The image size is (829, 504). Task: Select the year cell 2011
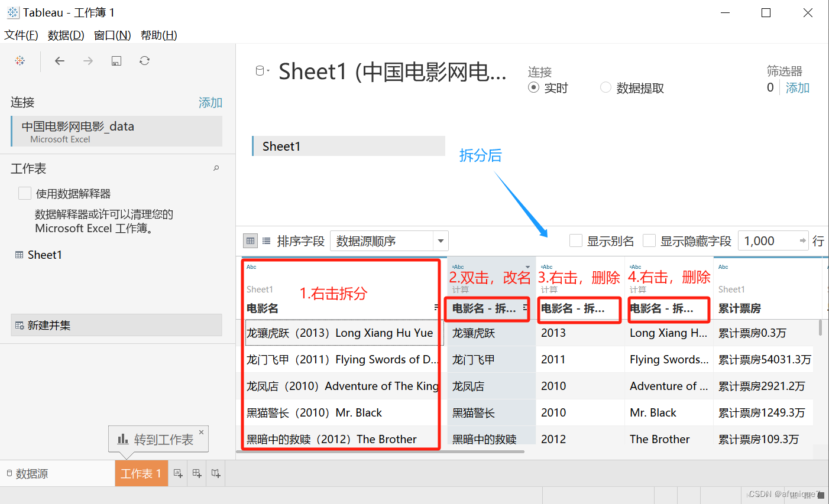coord(580,359)
